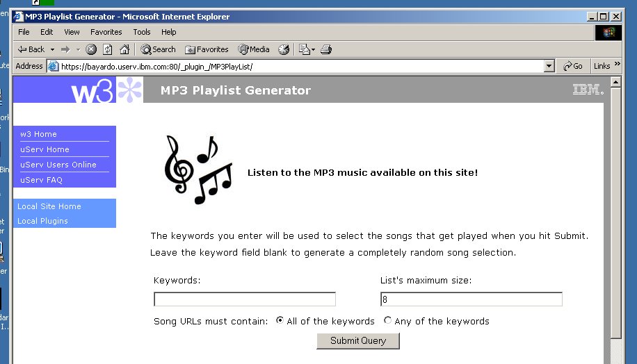The height and width of the screenshot is (364, 637).
Task: Open the Media toolbar panel
Action: coord(254,49)
